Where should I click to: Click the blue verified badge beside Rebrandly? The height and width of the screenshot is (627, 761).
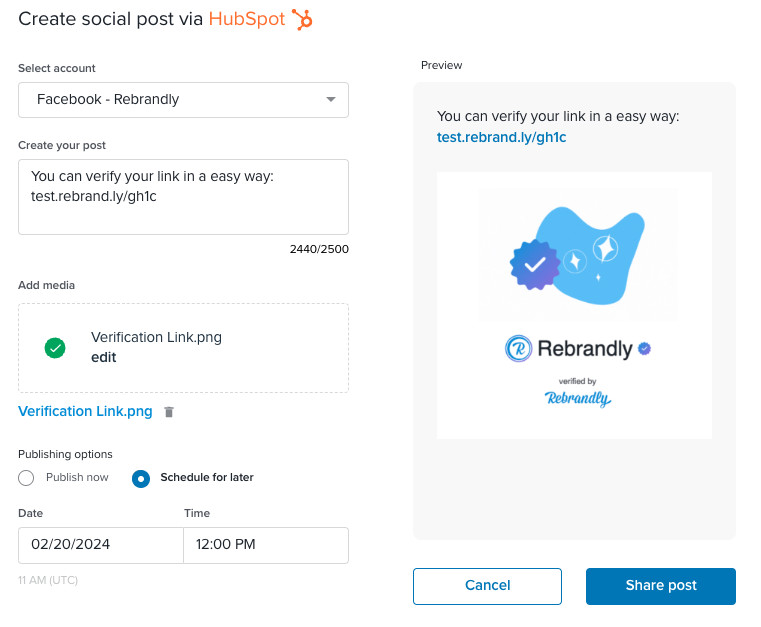point(645,348)
